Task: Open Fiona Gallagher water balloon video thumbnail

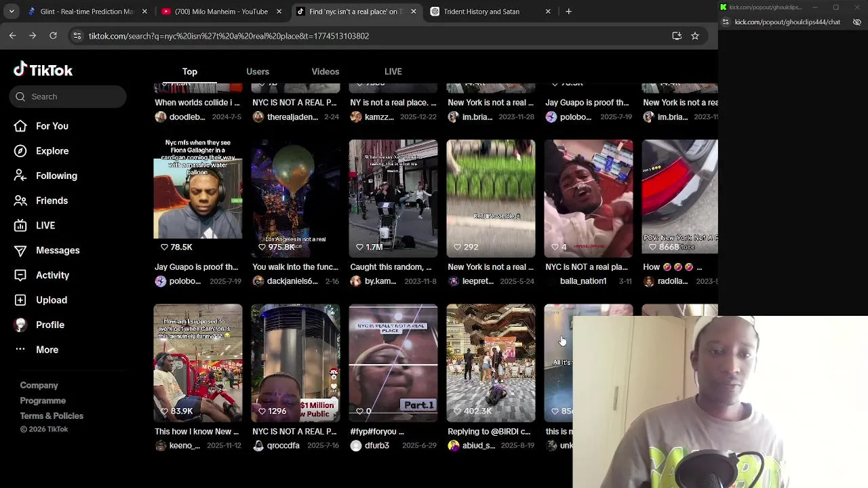Action: click(x=198, y=199)
